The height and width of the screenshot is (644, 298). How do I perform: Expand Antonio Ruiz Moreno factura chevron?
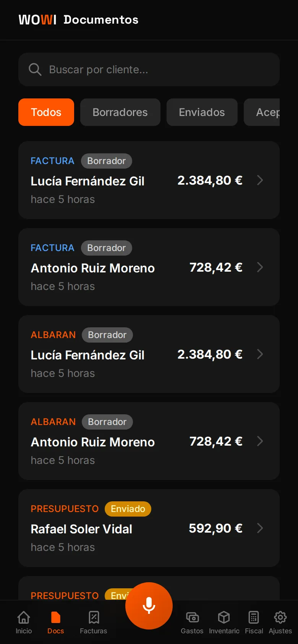click(260, 267)
